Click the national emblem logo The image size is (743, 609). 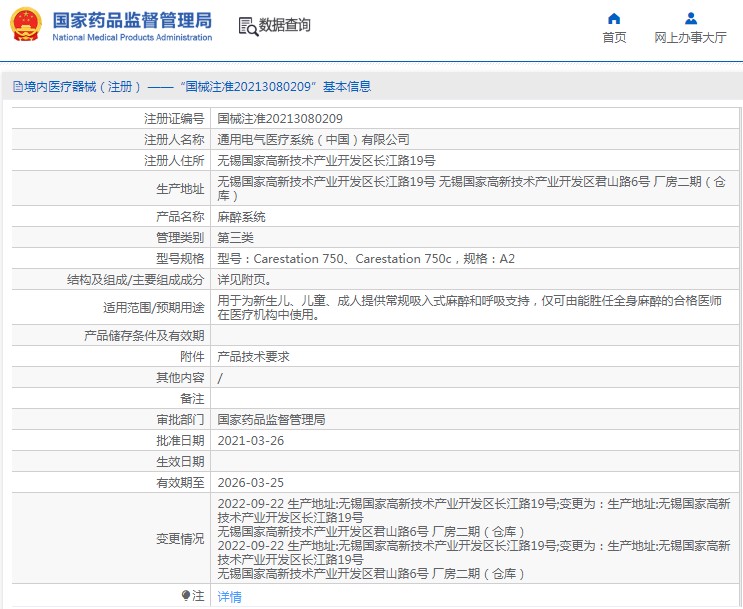tap(26, 25)
